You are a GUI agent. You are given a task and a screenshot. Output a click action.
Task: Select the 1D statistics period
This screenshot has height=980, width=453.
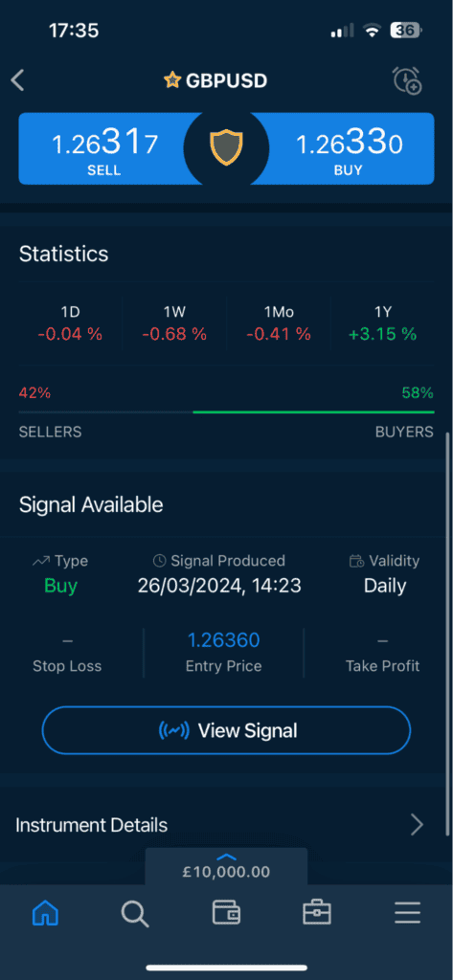point(70,323)
